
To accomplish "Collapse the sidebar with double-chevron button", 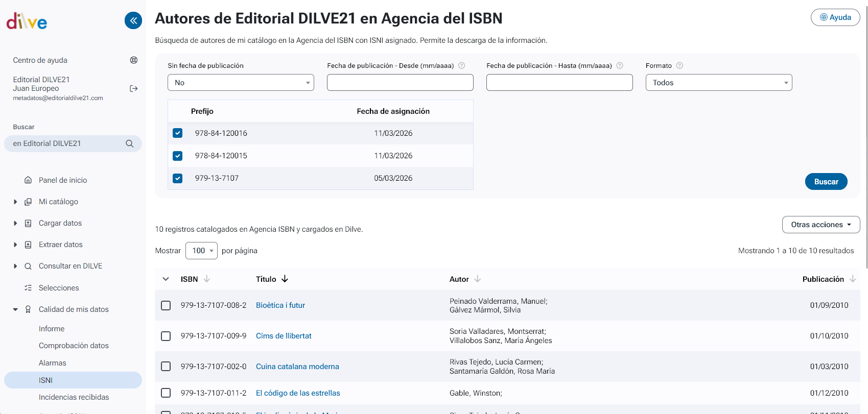I will tap(133, 20).
